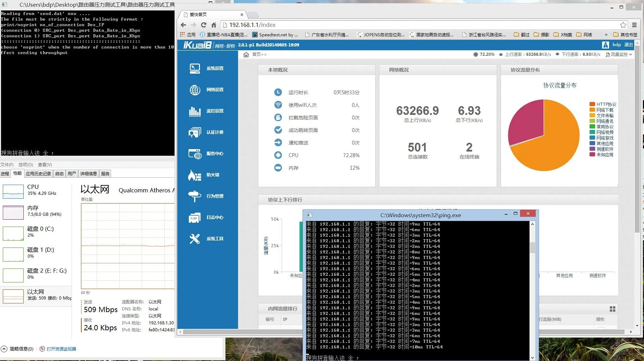Open 其他书签 folder

[x=625, y=35]
